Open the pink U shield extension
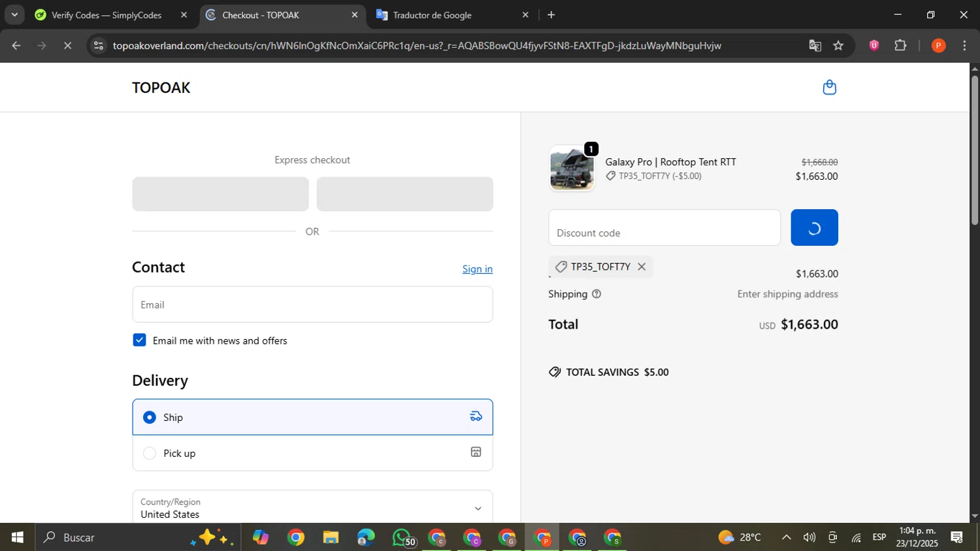 874,45
